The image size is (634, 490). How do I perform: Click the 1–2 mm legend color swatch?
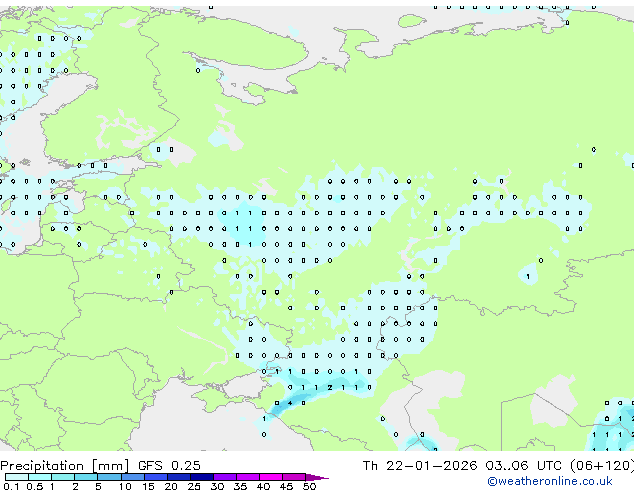(63, 477)
